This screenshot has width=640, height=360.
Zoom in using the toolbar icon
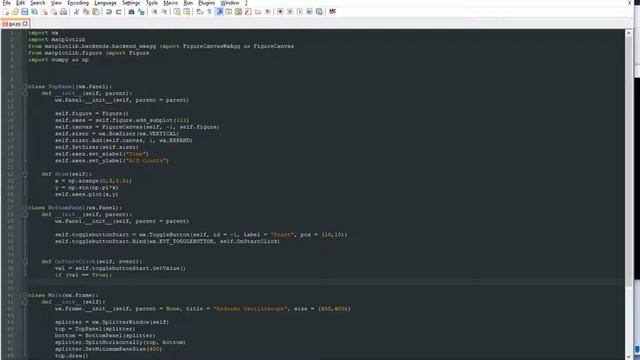[x=154, y=12]
